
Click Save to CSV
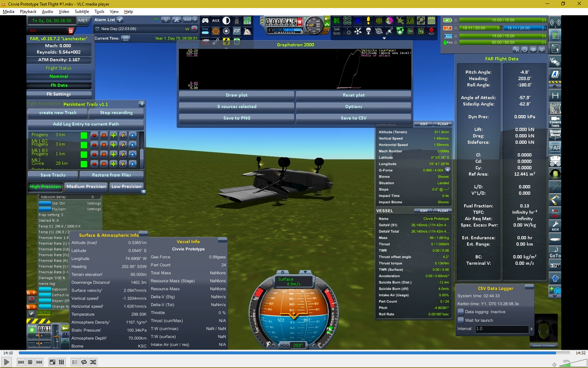(353, 118)
